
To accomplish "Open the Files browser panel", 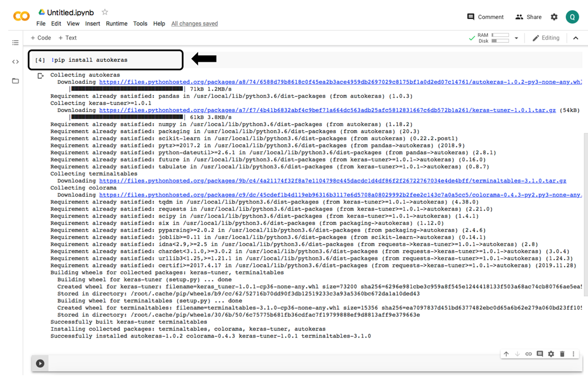I will pyautogui.click(x=15, y=80).
